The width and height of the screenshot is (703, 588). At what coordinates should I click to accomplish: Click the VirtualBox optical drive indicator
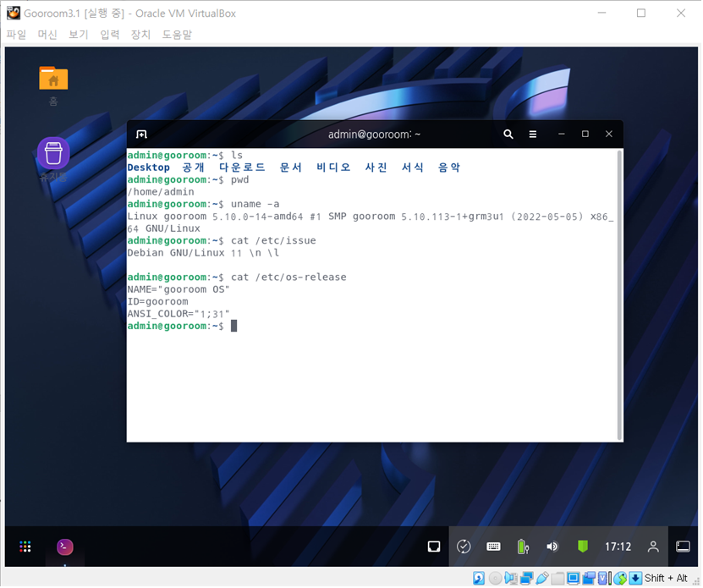(x=496, y=579)
